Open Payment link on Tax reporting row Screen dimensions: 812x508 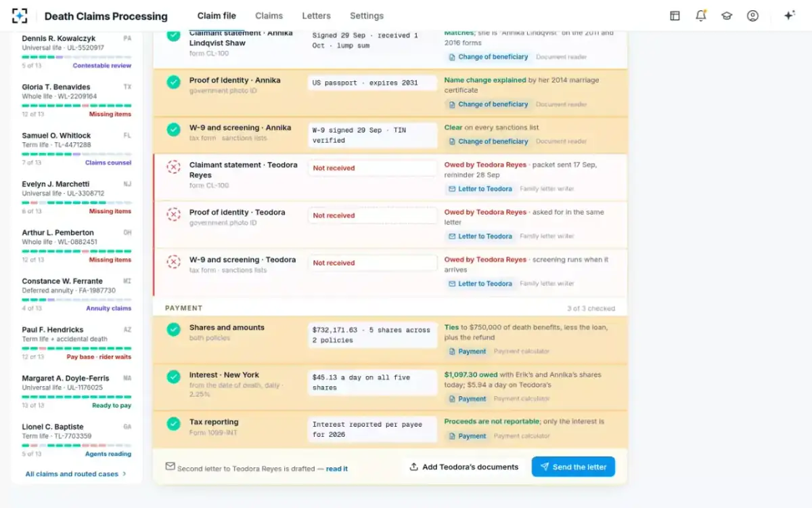pyautogui.click(x=467, y=436)
